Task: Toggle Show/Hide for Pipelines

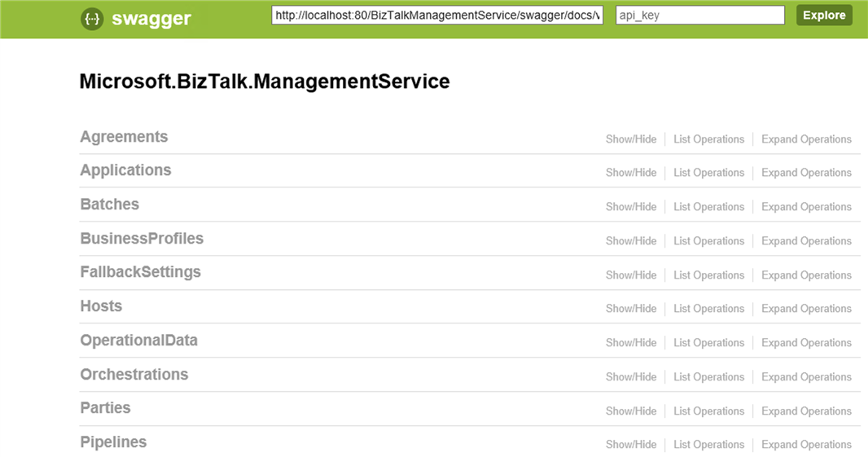Action: point(631,444)
